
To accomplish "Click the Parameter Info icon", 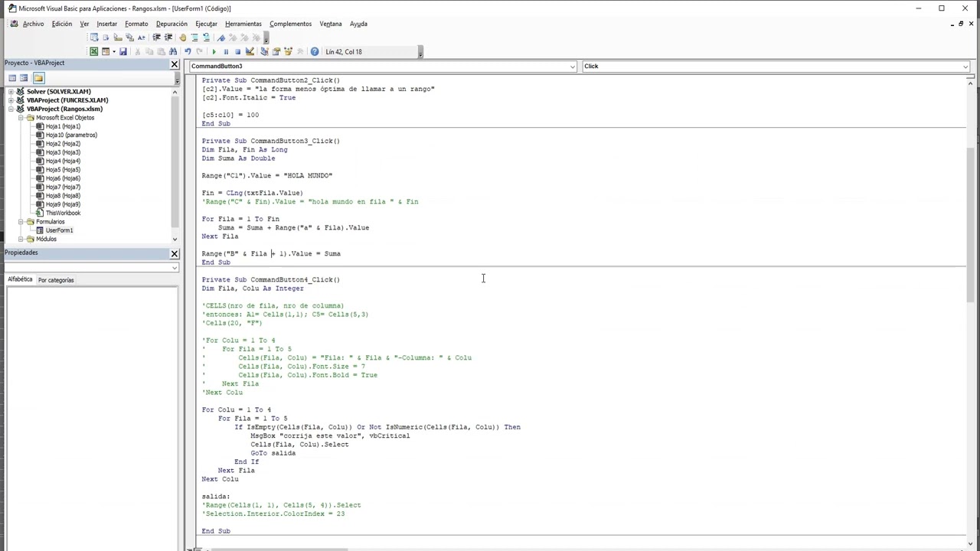I will pos(129,37).
